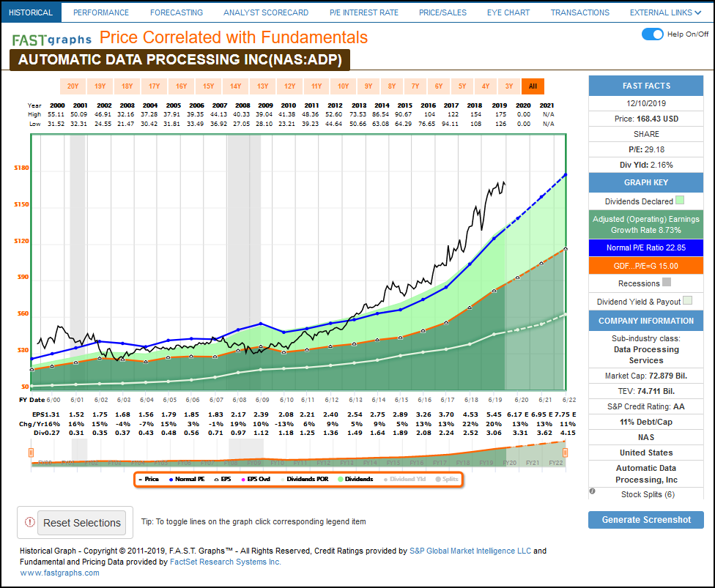Click the FAST Graphs logo
This screenshot has height=588, width=715.
tap(51, 39)
